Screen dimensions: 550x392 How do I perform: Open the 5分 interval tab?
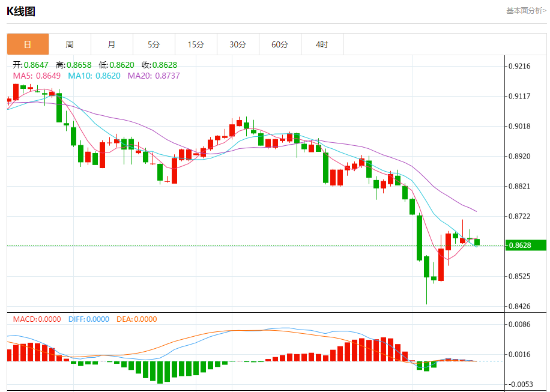pos(154,44)
